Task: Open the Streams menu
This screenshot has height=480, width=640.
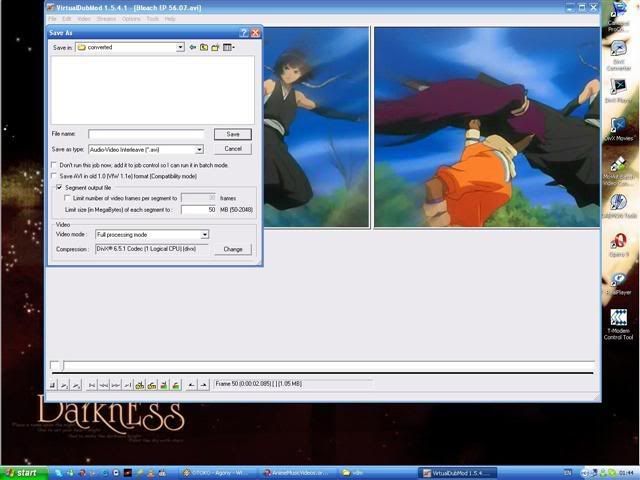Action: pos(106,19)
